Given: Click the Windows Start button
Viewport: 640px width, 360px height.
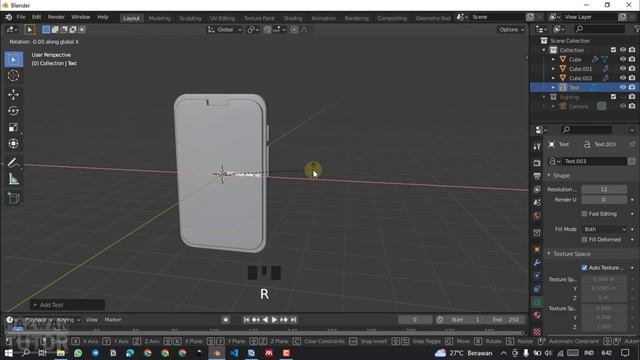Looking at the screenshot, I should 8,353.
